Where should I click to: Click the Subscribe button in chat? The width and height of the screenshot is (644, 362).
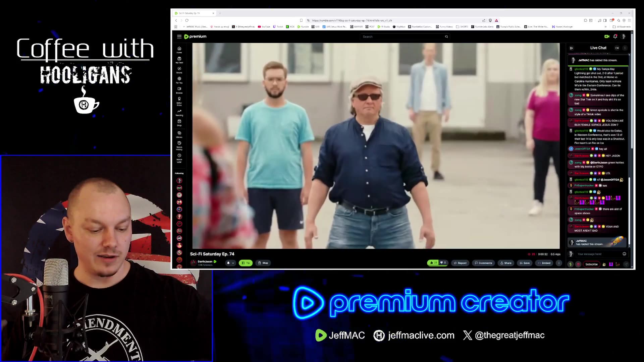591,264
